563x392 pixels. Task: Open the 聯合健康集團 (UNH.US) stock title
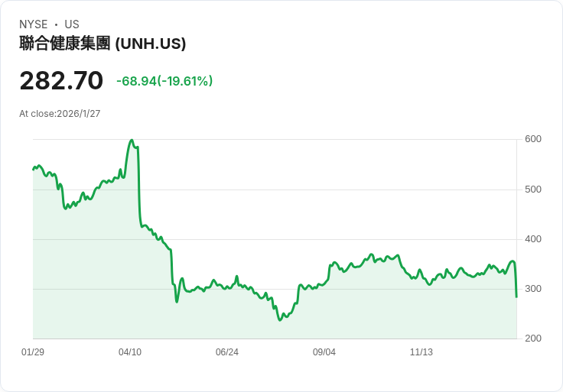click(x=103, y=44)
